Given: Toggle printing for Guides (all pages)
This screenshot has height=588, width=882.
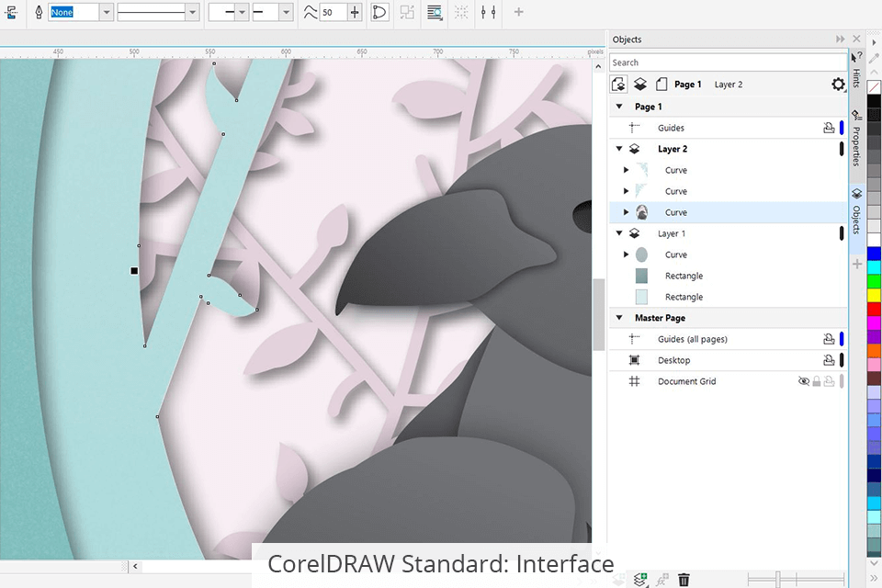Looking at the screenshot, I should (x=829, y=339).
